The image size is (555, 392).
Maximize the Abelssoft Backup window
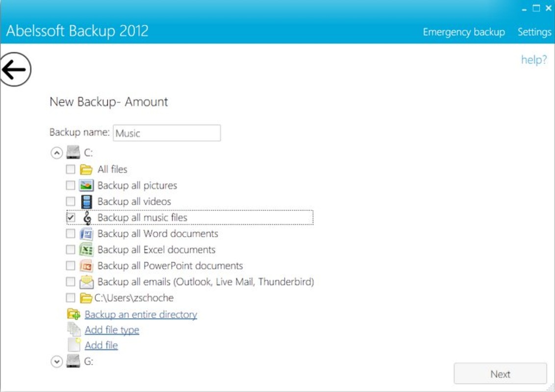536,8
